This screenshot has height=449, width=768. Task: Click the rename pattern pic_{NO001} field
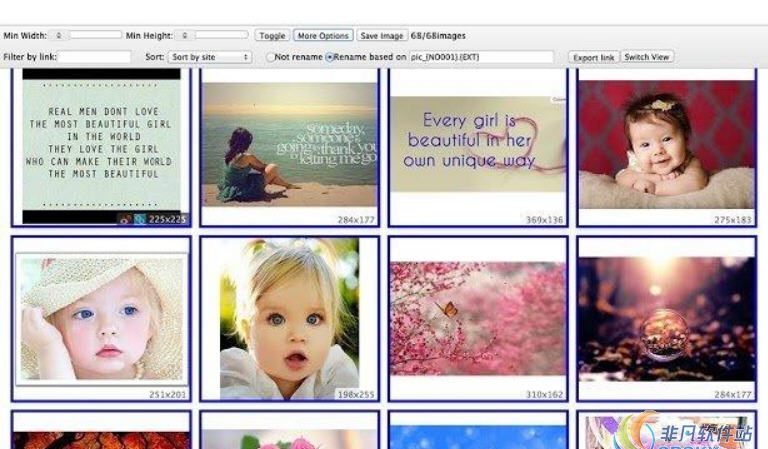click(481, 57)
